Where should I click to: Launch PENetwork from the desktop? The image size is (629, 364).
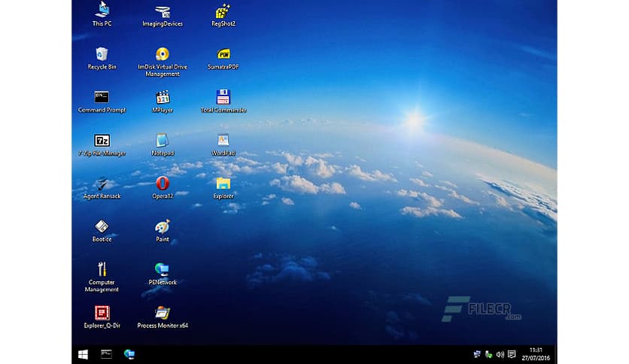tap(163, 274)
